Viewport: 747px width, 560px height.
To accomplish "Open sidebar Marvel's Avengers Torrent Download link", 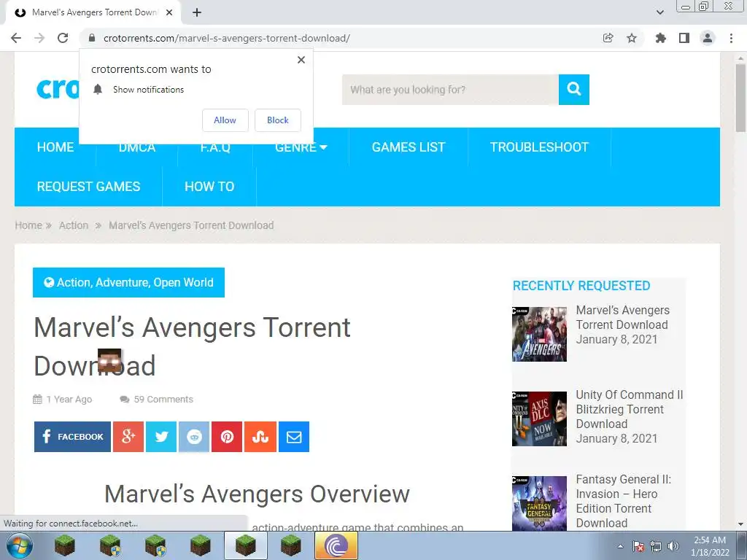I will [x=623, y=318].
